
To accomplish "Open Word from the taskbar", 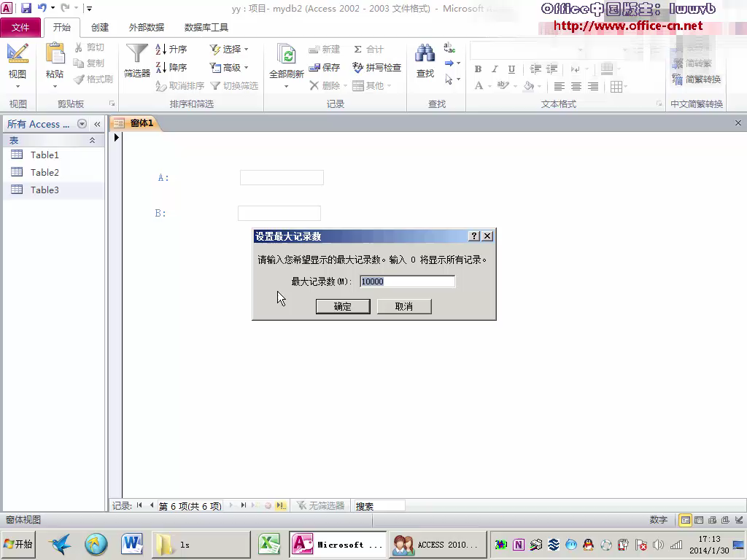I will pyautogui.click(x=132, y=544).
